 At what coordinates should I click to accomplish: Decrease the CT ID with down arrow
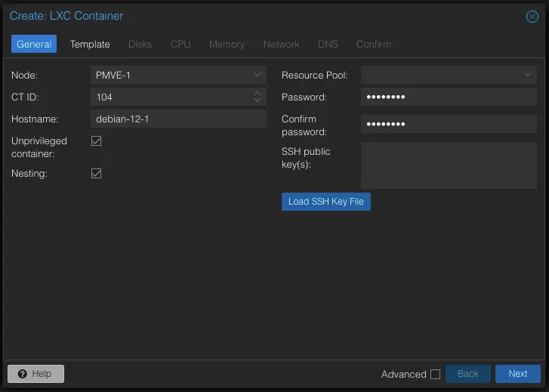(258, 100)
